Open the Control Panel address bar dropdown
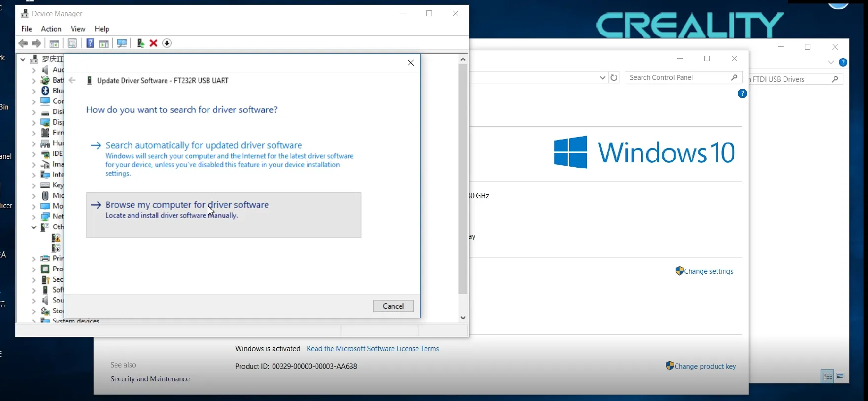The image size is (868, 401). coord(602,77)
